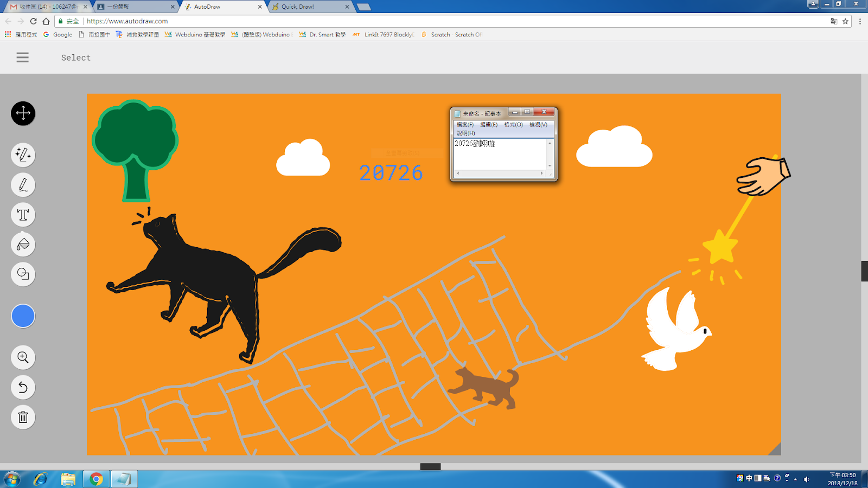Viewport: 868px width, 488px height.
Task: Click the Notepad taskbar icon
Action: coord(124,479)
